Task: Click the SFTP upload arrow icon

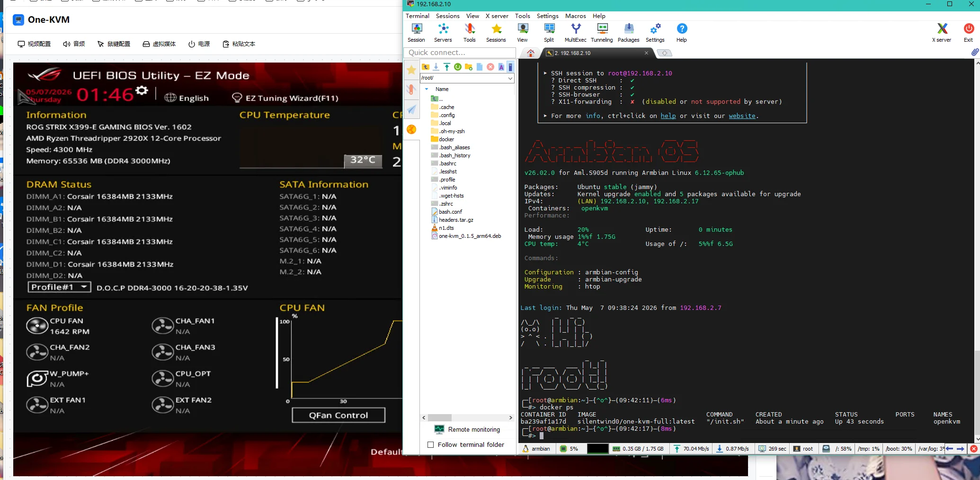Action: (447, 67)
